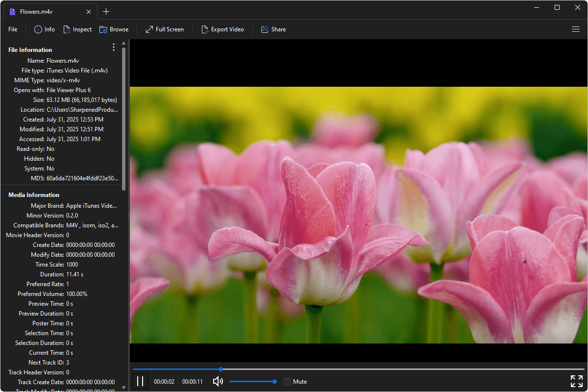588x392 pixels.
Task: Click the File Information heading
Action: pos(30,50)
